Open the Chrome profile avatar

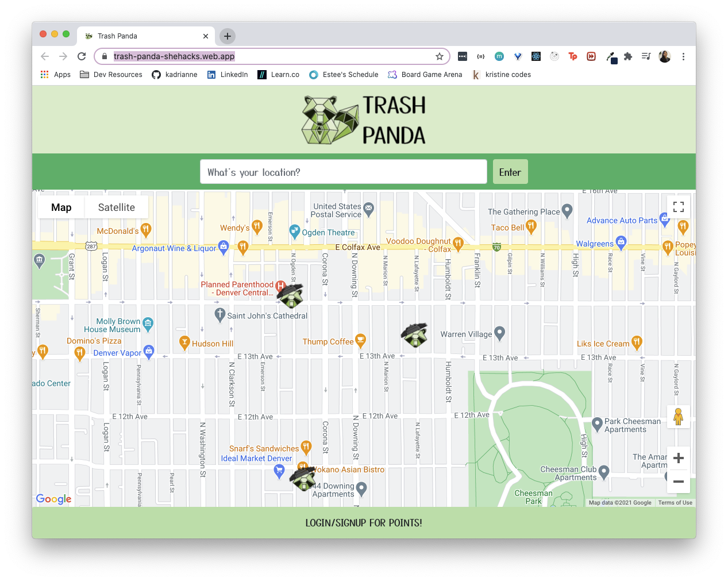pyautogui.click(x=665, y=56)
